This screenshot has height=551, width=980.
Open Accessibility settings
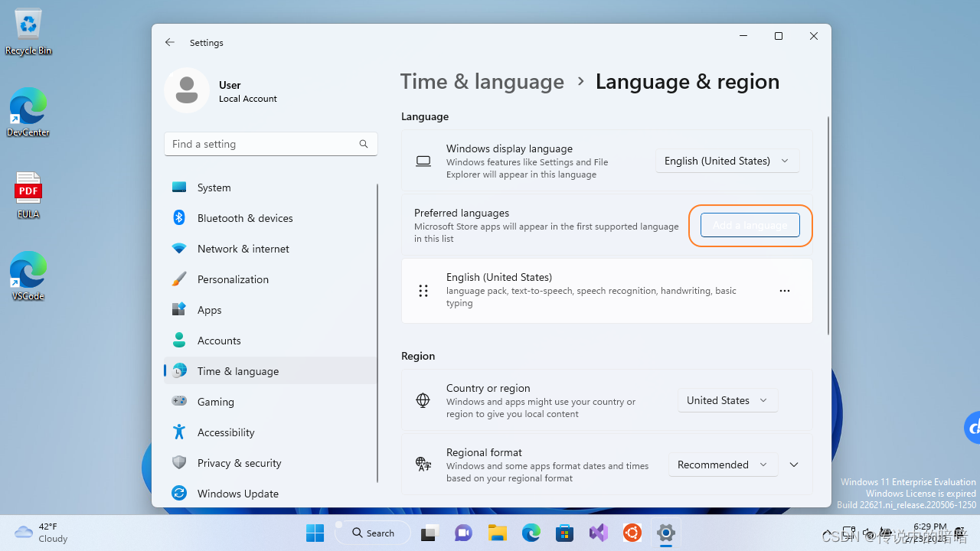[270, 432]
